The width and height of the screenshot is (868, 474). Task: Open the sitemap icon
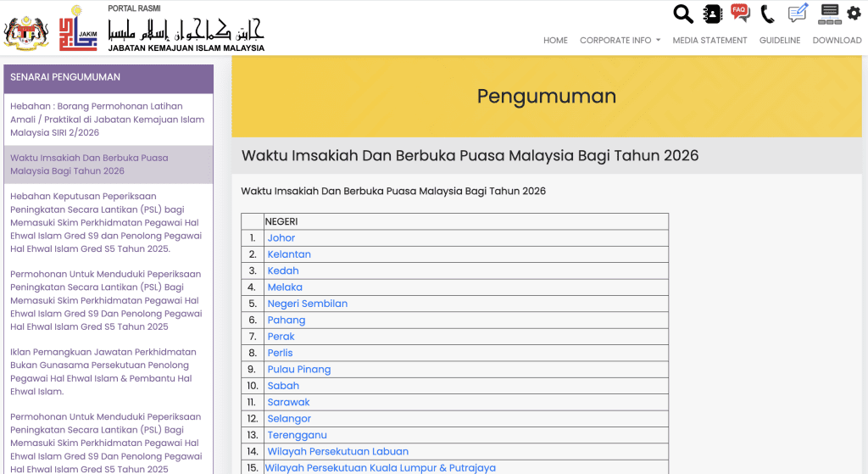[x=830, y=14]
